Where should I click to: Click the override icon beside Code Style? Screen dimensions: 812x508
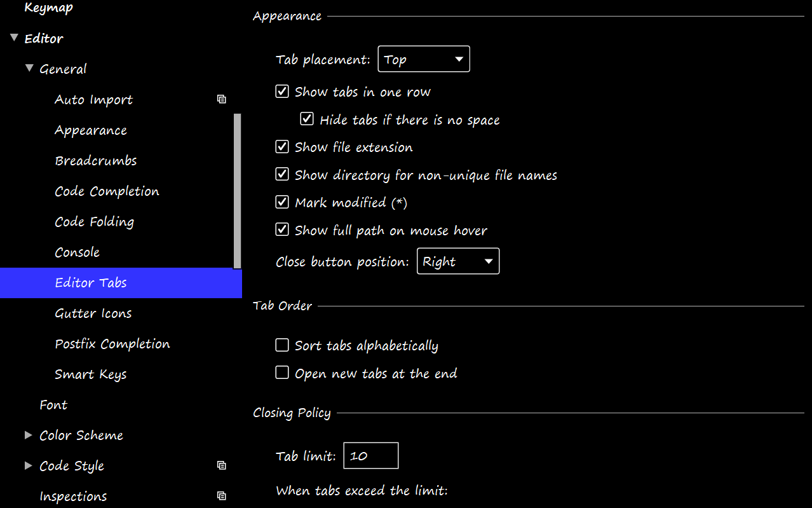221,465
